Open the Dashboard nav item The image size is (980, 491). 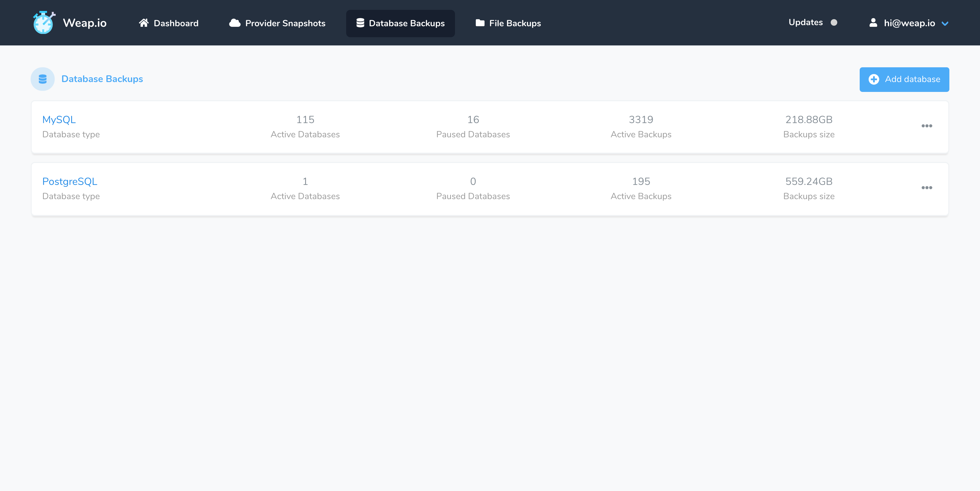(168, 23)
